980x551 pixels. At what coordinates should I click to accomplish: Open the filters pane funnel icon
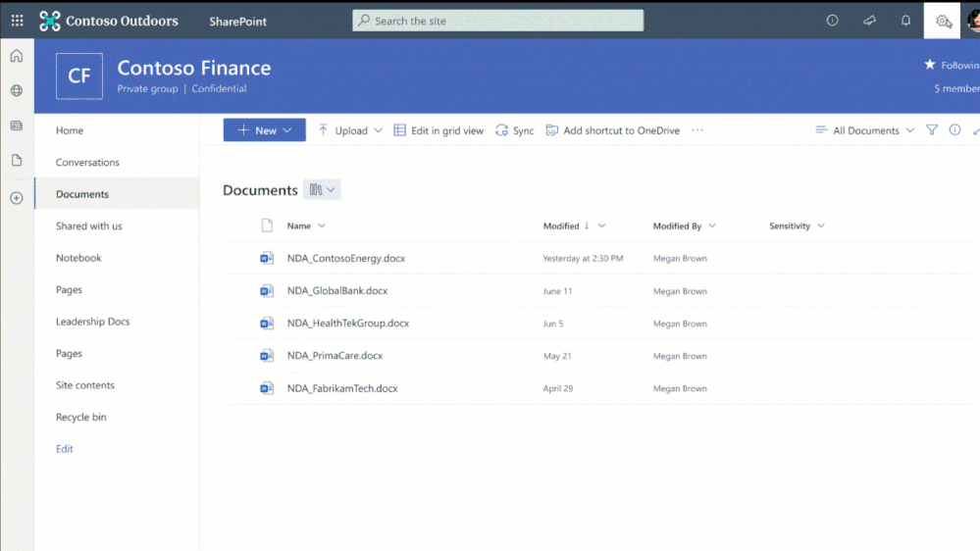(x=932, y=130)
